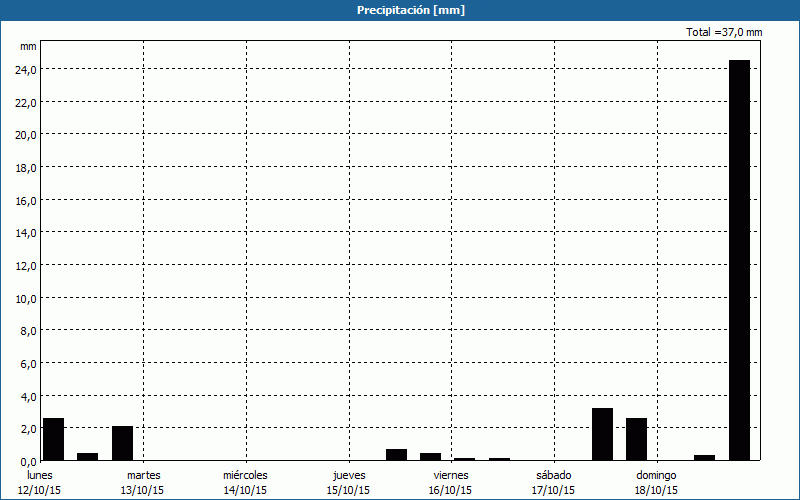The height and width of the screenshot is (500, 800).
Task: Select the 15/10/15 date label
Action: (348, 490)
